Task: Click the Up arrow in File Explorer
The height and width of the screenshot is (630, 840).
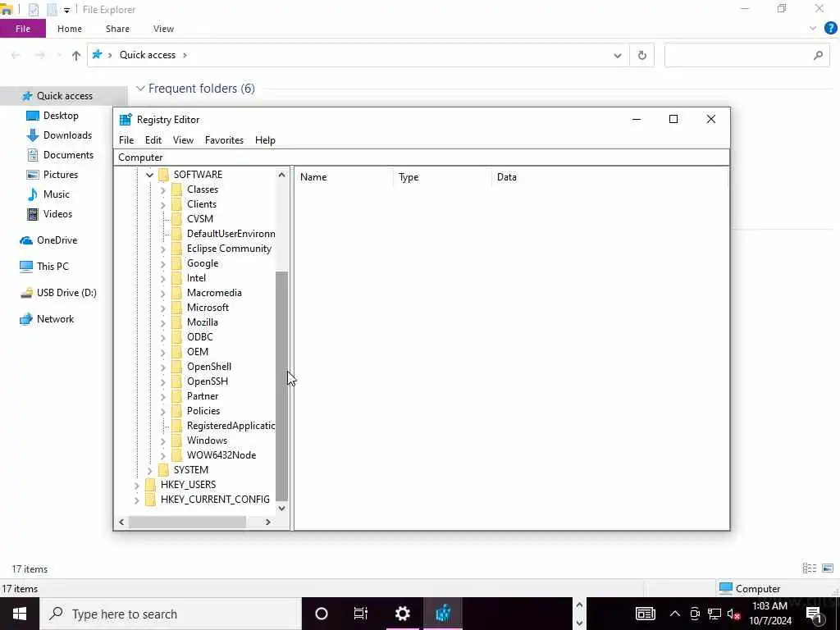Action: [x=76, y=55]
